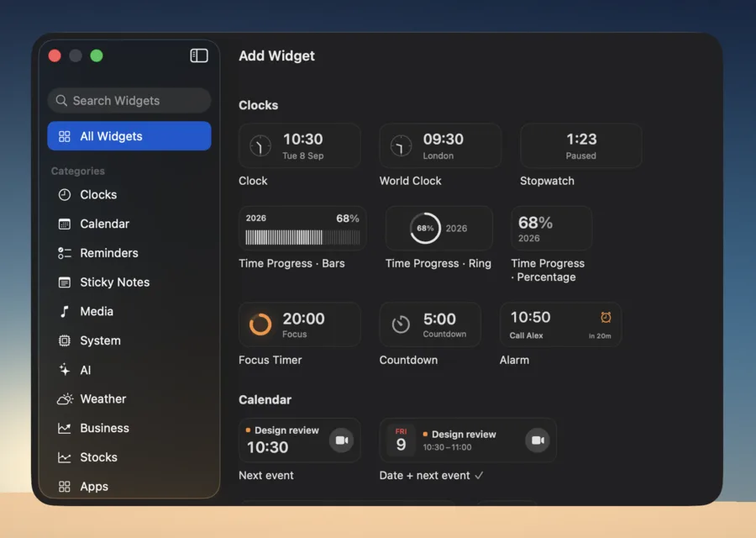Click the 2026 striped progress bar
The height and width of the screenshot is (538, 756).
coord(302,237)
